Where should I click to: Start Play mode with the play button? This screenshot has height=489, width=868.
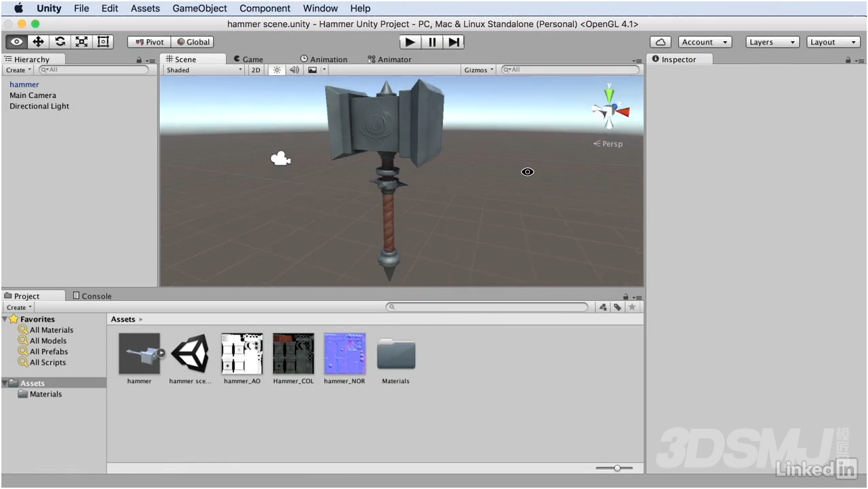[x=410, y=42]
